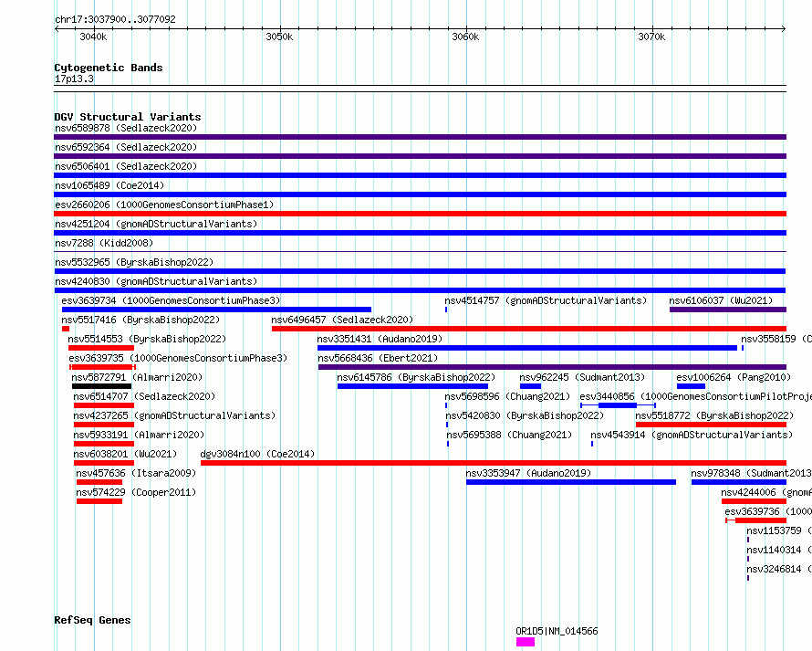Click the nsv4244006 variant label
Screen dimensions: 812x651
766,492
